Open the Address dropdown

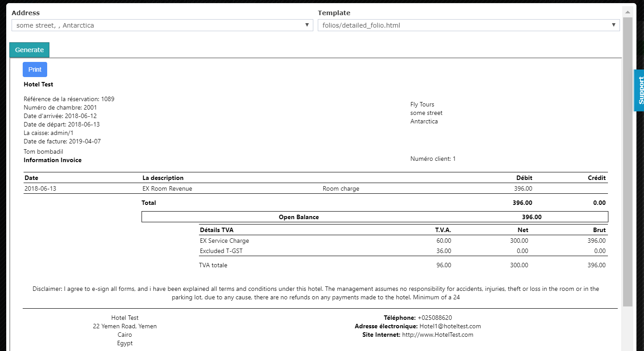pyautogui.click(x=162, y=25)
